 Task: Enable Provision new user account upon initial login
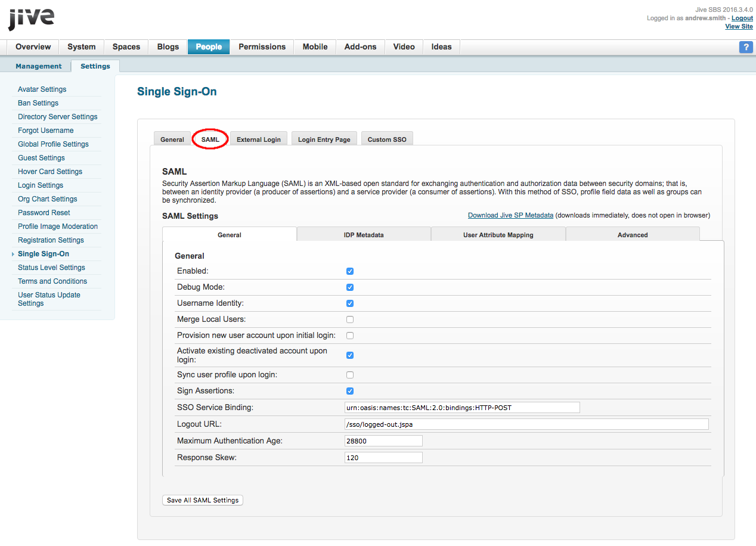click(350, 336)
